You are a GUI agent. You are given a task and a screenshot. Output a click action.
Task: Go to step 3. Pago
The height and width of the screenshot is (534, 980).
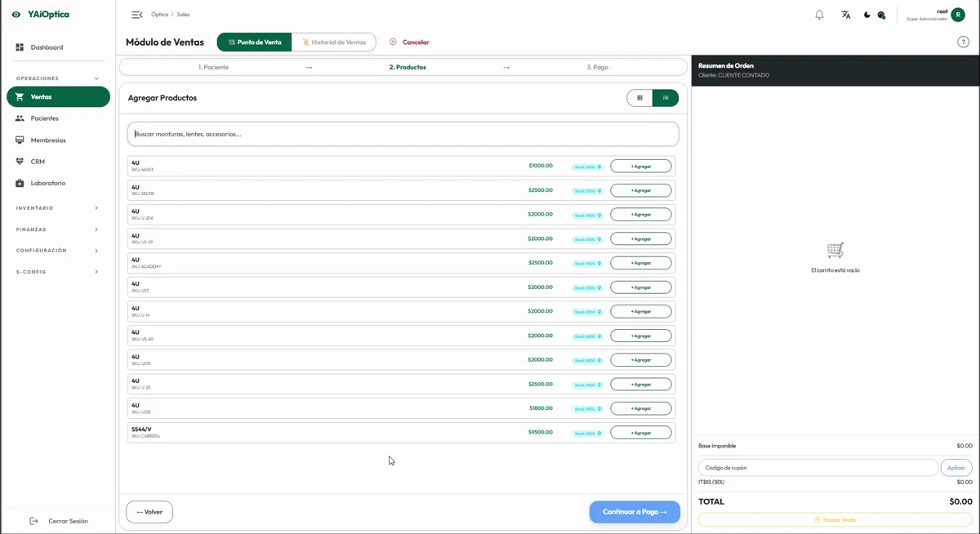coord(597,67)
